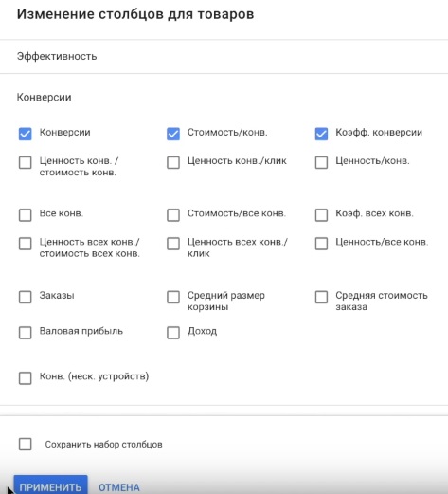Screen dimensions: 448x494
Task: Enable the Все конв. column
Action: coord(25,215)
